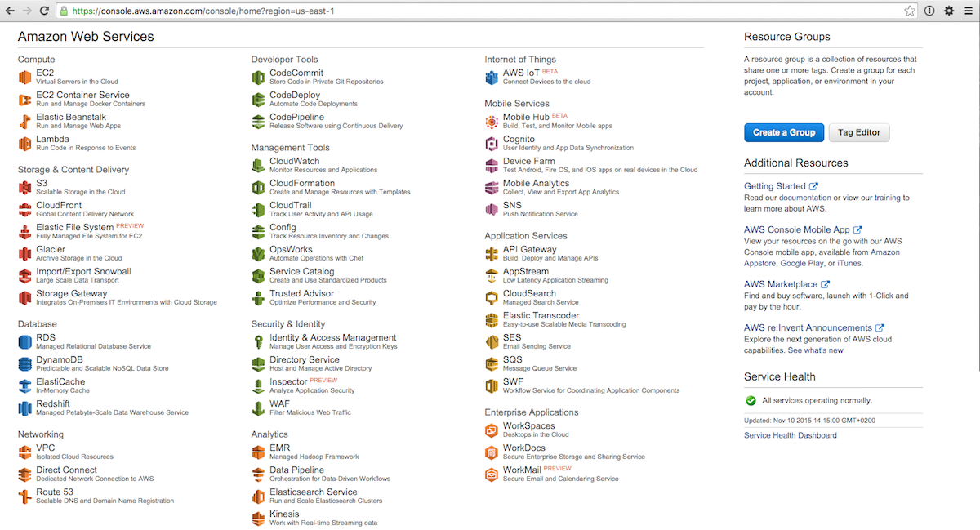Open the Data Pipeline link
980x530 pixels.
click(296, 470)
